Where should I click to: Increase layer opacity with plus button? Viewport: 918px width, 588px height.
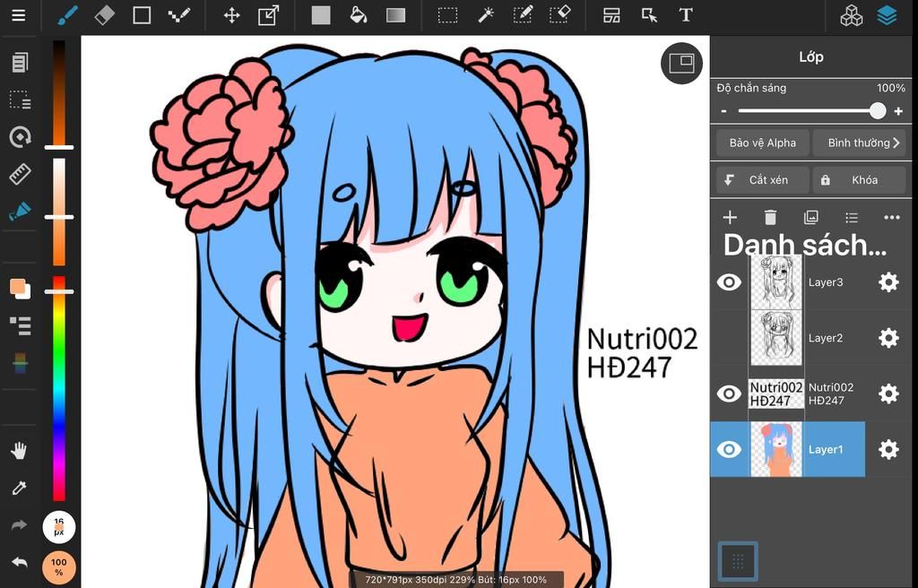898,111
